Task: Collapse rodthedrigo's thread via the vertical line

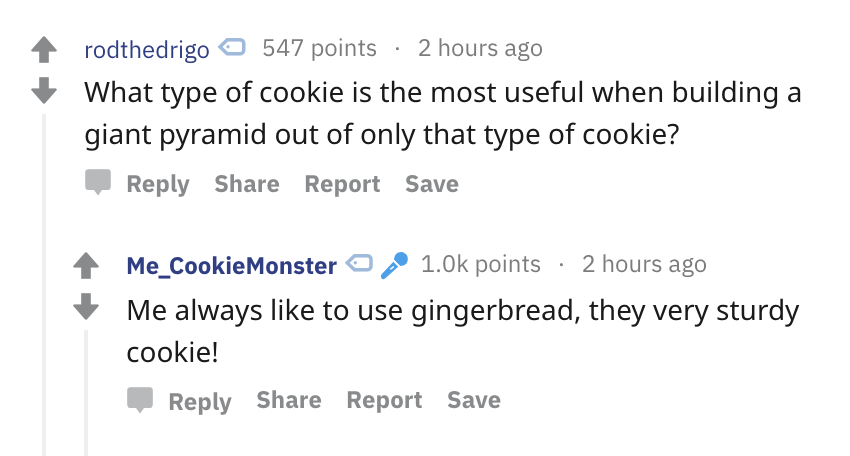Action: click(44, 285)
